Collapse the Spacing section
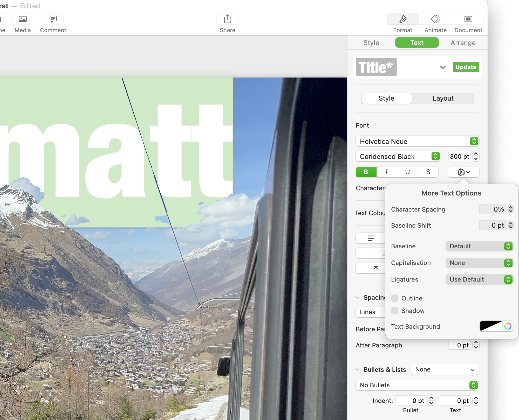The image size is (519, 420). [358, 297]
